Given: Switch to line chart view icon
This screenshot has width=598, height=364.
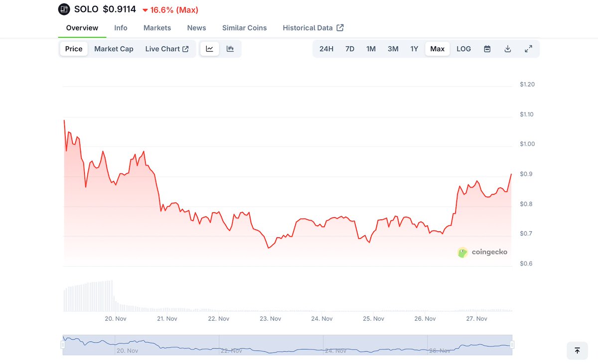Looking at the screenshot, I should click(x=210, y=49).
